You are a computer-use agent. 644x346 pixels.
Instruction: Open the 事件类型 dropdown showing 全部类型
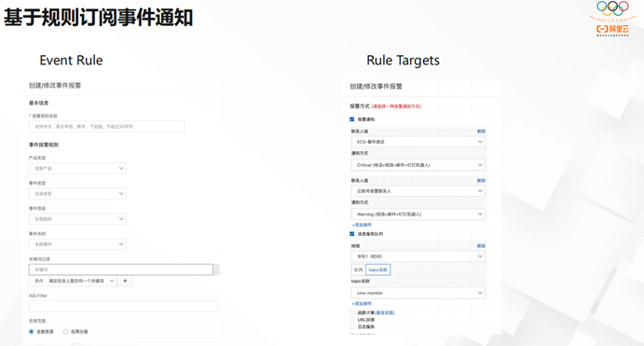(x=77, y=194)
